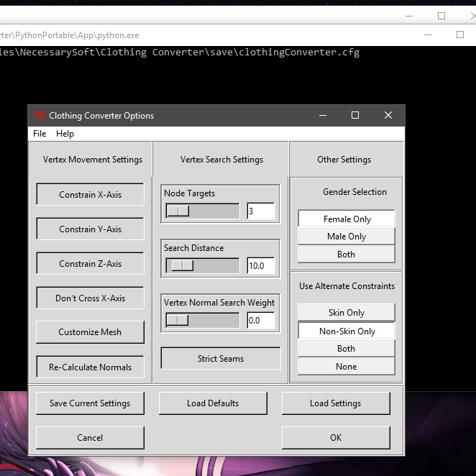This screenshot has width=476, height=476.
Task: Click the Customize Mesh button
Action: pos(90,332)
